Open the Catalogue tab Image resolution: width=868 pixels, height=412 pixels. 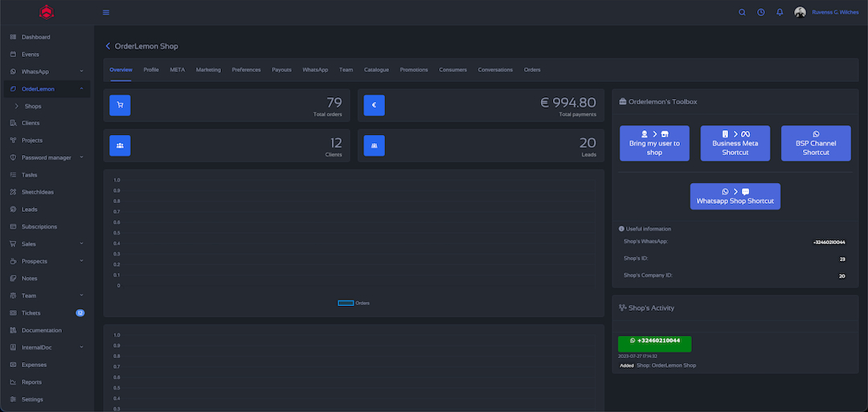376,70
